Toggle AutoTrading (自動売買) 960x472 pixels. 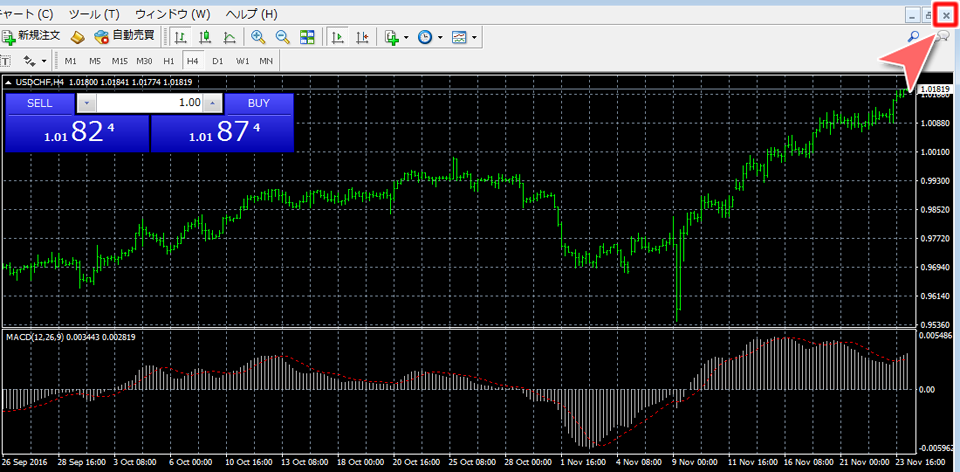(x=125, y=37)
